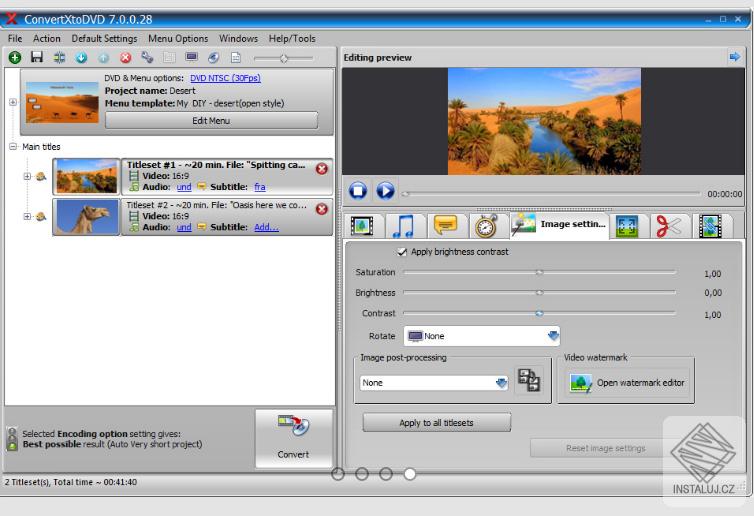Viewport: 754px width, 516px height.
Task: Click the blue move down arrow icon
Action: pyautogui.click(x=81, y=58)
